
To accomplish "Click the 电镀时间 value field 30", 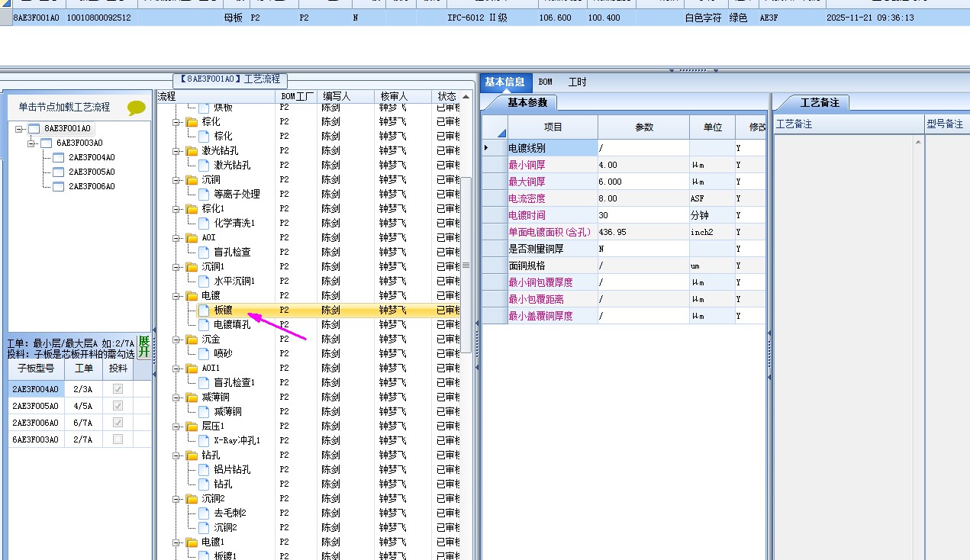I will [643, 215].
